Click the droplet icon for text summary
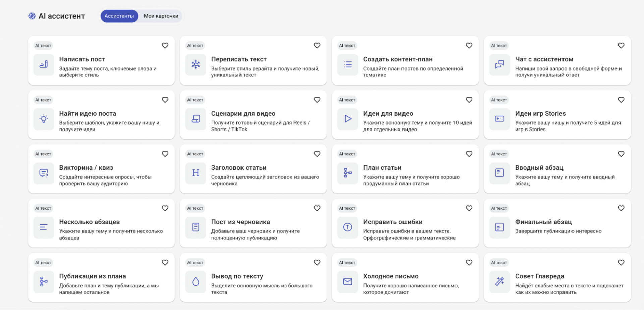The image size is (644, 310). pos(196,281)
